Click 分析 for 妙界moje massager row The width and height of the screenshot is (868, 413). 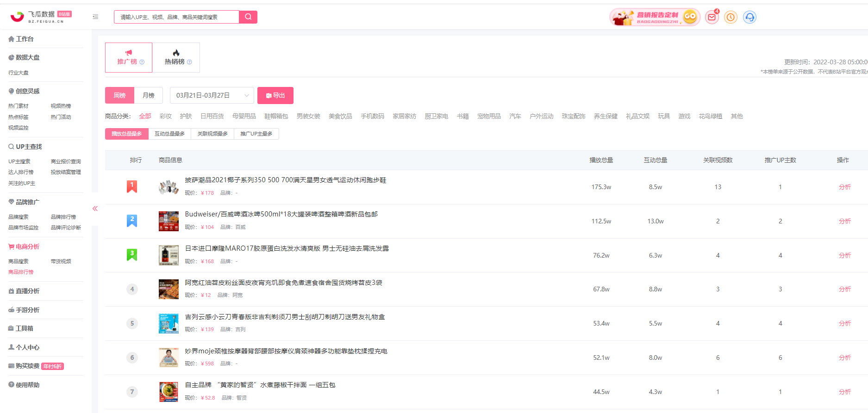point(845,358)
